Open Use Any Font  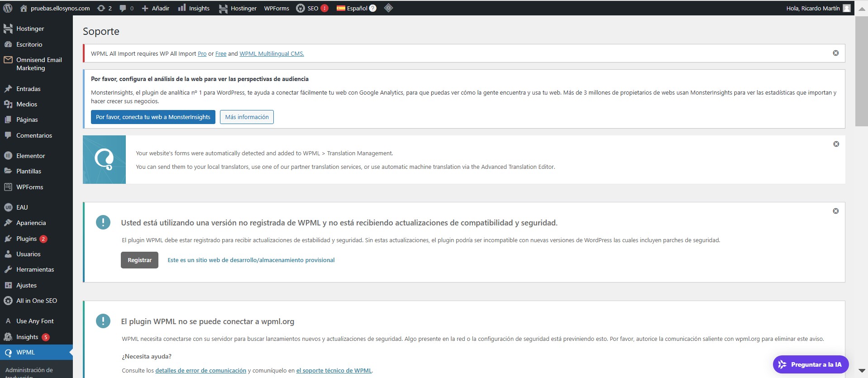(x=36, y=321)
